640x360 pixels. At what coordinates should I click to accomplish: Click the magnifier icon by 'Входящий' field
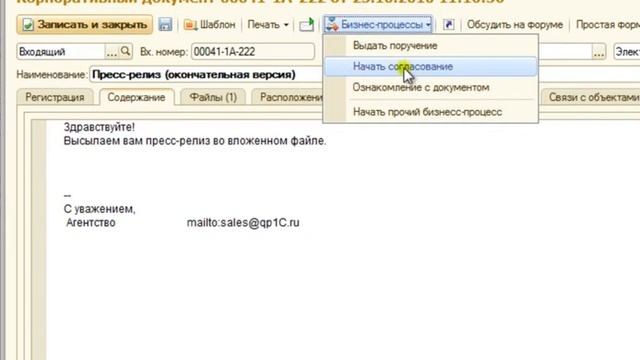(x=126, y=51)
